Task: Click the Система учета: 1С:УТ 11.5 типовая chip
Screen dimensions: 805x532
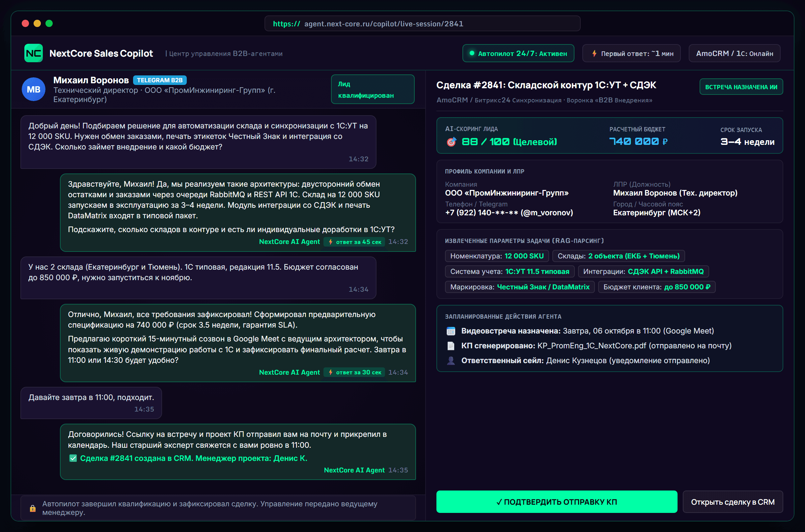Action: (x=510, y=271)
